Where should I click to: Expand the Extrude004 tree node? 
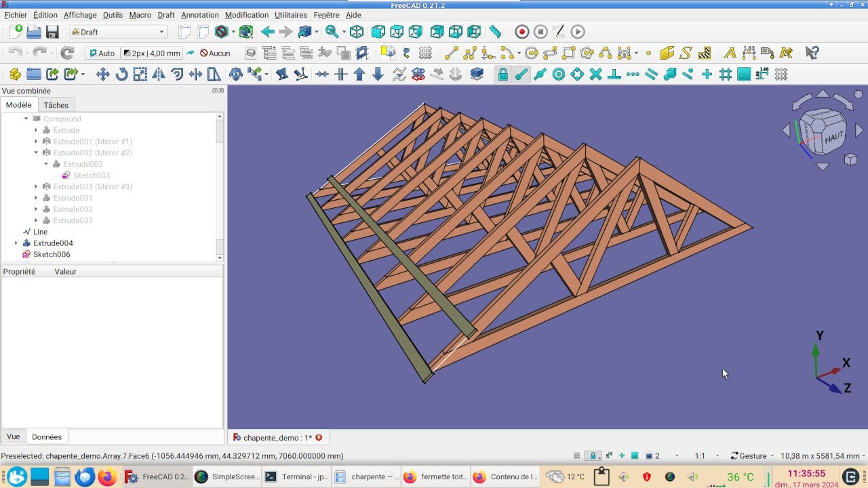[16, 243]
